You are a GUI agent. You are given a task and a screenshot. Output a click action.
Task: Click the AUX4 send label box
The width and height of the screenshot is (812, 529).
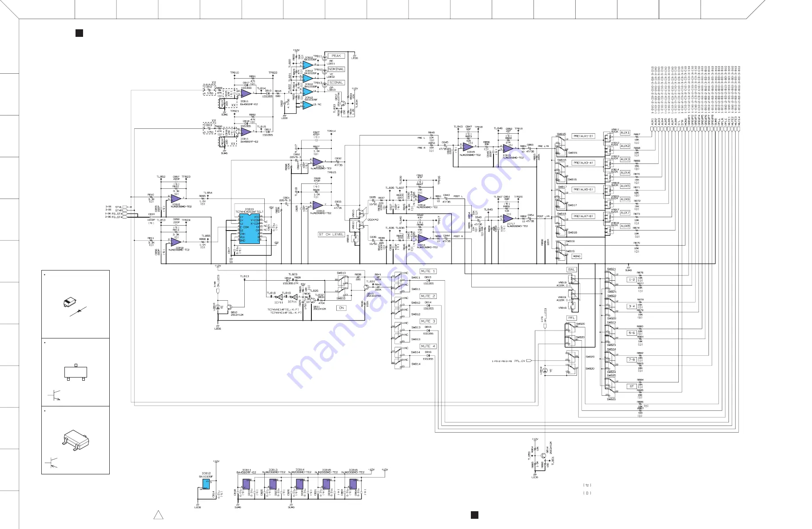625,173
